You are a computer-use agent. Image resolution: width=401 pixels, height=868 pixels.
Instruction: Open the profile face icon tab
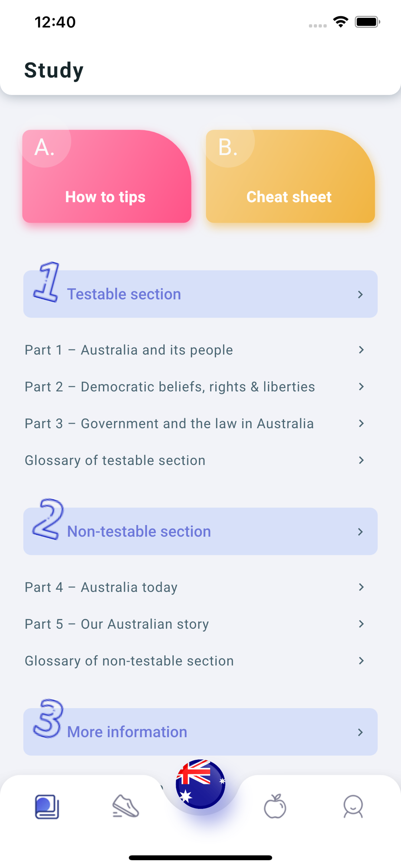point(353,806)
